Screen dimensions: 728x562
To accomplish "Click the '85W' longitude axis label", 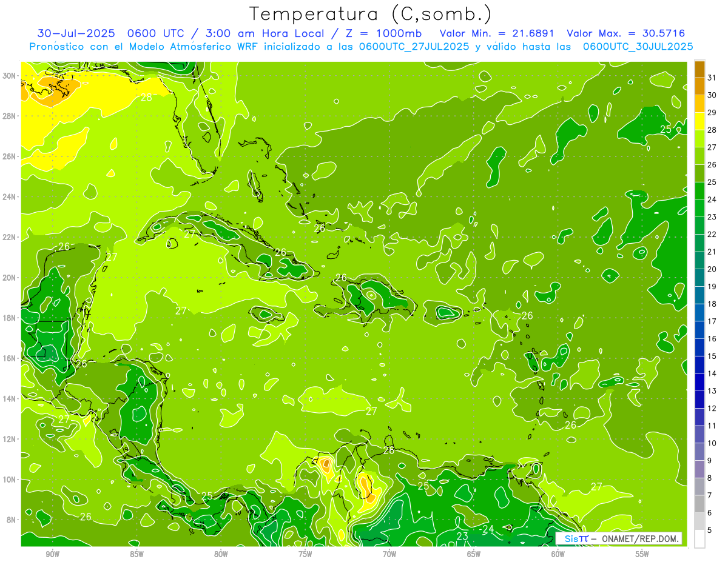I will pyautogui.click(x=136, y=555).
